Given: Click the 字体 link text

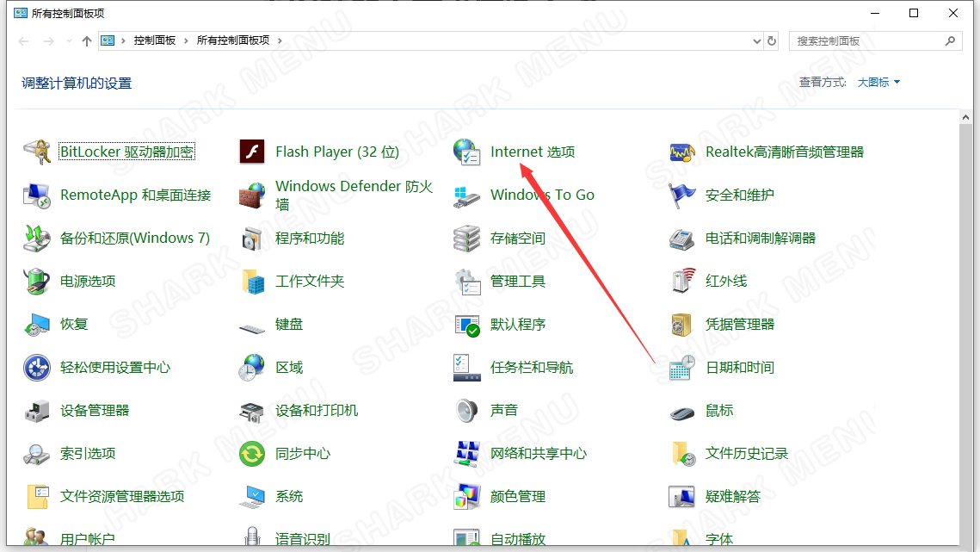Looking at the screenshot, I should click(x=718, y=539).
